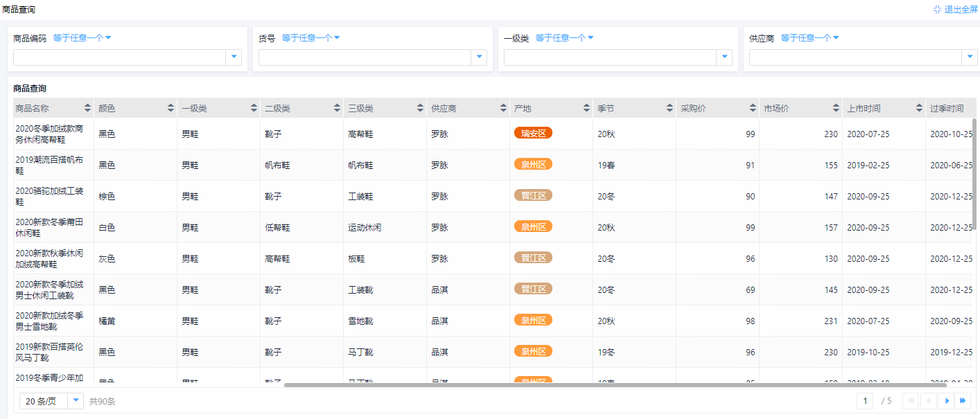This screenshot has width=980, height=419.
Task: Go to the next page arrow
Action: [945, 401]
